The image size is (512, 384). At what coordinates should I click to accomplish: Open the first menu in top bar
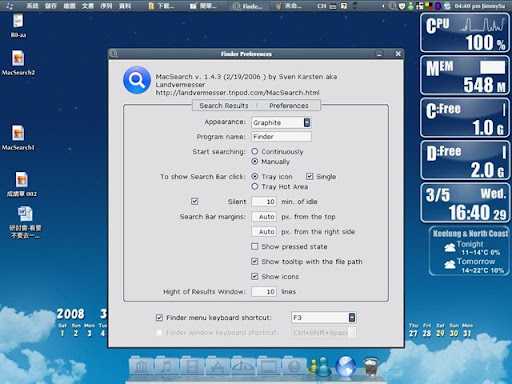[32, 6]
